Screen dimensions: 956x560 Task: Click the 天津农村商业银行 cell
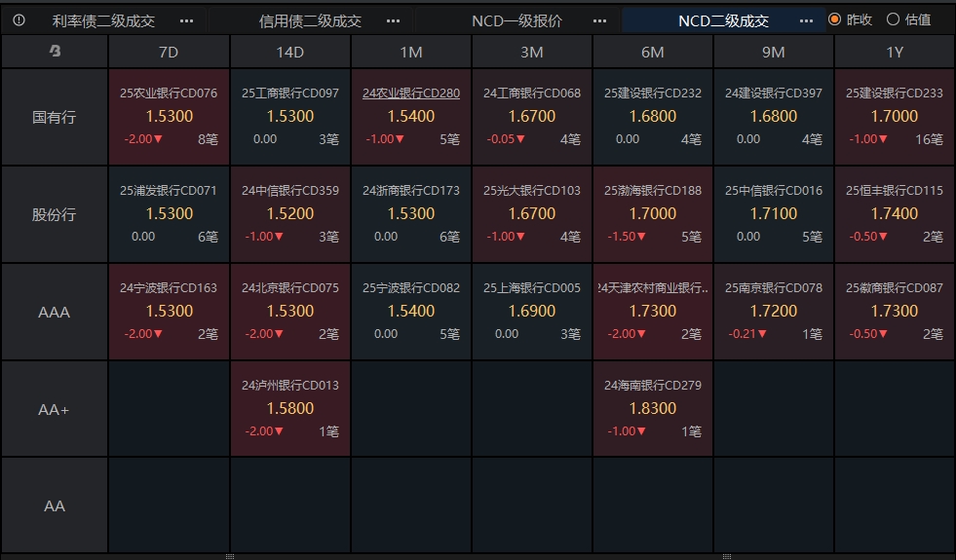pos(652,312)
